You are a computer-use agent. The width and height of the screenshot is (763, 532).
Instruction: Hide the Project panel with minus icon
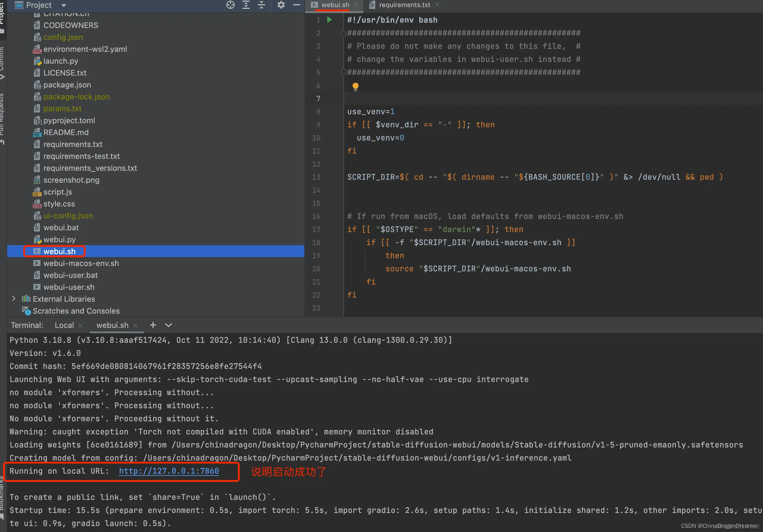point(296,5)
